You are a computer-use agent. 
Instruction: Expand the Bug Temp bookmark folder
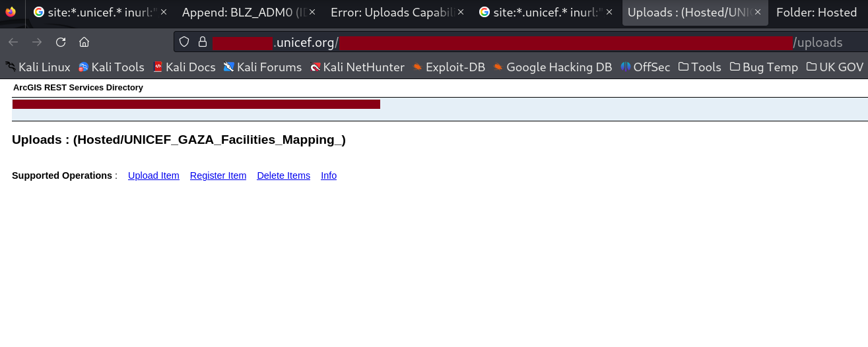pos(764,67)
